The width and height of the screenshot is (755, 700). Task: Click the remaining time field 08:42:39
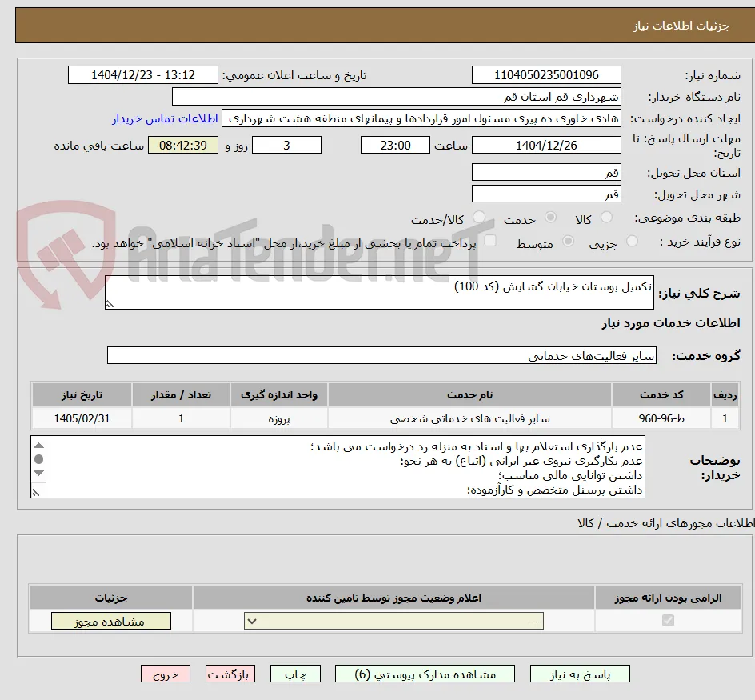coord(183,145)
